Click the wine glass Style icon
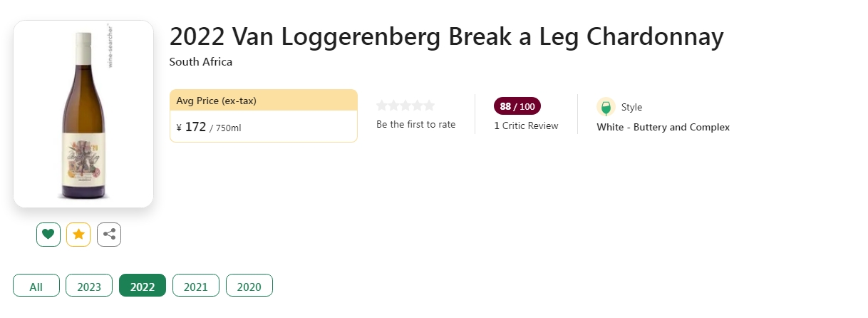The width and height of the screenshot is (868, 318). [x=606, y=107]
